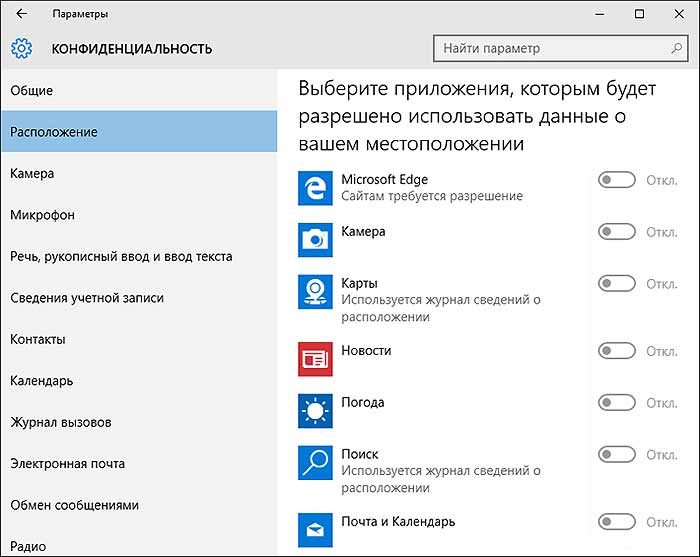The height and width of the screenshot is (557, 700).
Task: Click the back arrow in title bar
Action: pos(21,14)
